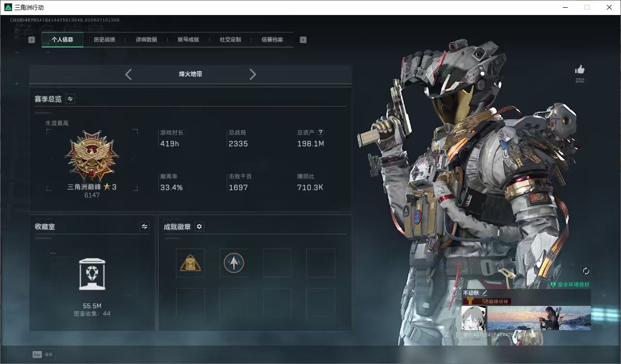The width and height of the screenshot is (621, 364).
Task: Click the thumbs-up like icon
Action: (x=580, y=69)
